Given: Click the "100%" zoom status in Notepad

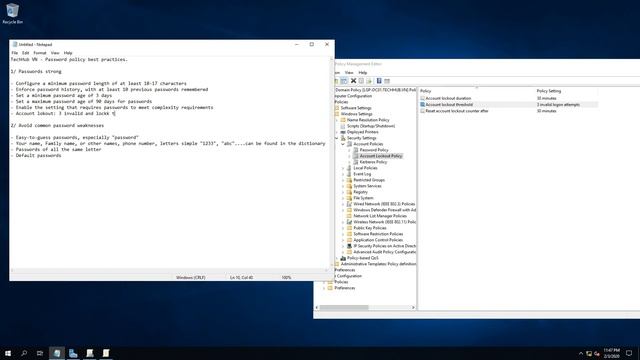Looking at the screenshot, I should tap(286, 278).
